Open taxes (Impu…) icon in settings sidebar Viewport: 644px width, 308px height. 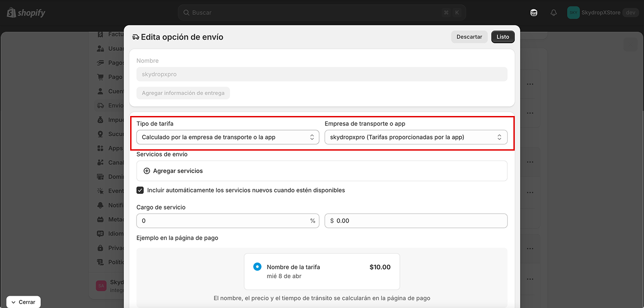[100, 120]
